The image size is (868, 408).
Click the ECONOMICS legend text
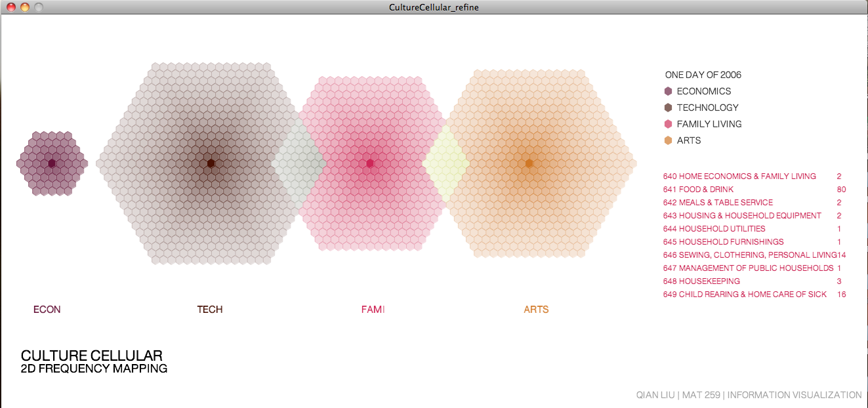(704, 91)
